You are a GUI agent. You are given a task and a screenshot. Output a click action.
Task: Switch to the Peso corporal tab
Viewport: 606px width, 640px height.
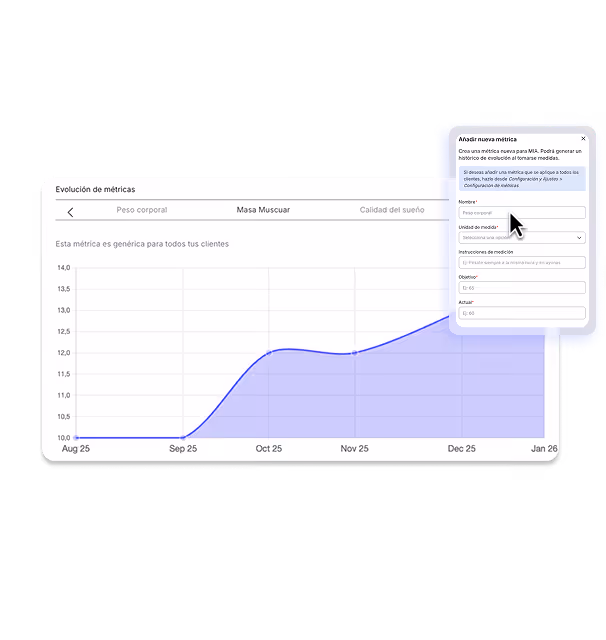tap(142, 210)
